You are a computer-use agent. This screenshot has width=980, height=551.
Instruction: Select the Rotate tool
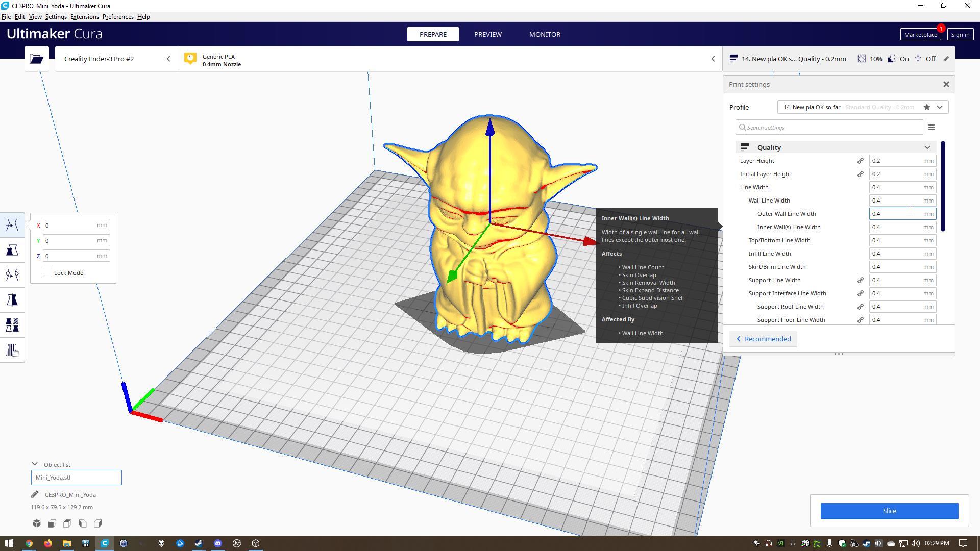click(12, 275)
